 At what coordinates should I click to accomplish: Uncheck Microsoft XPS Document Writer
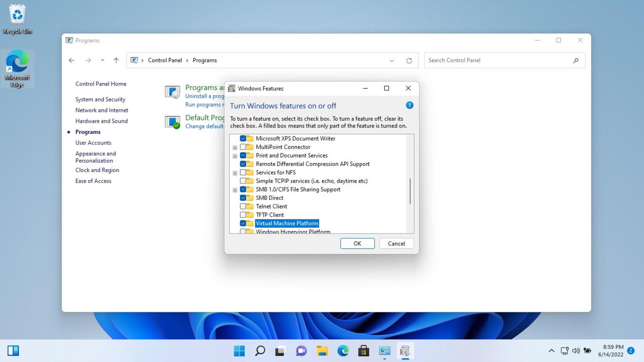(x=243, y=139)
